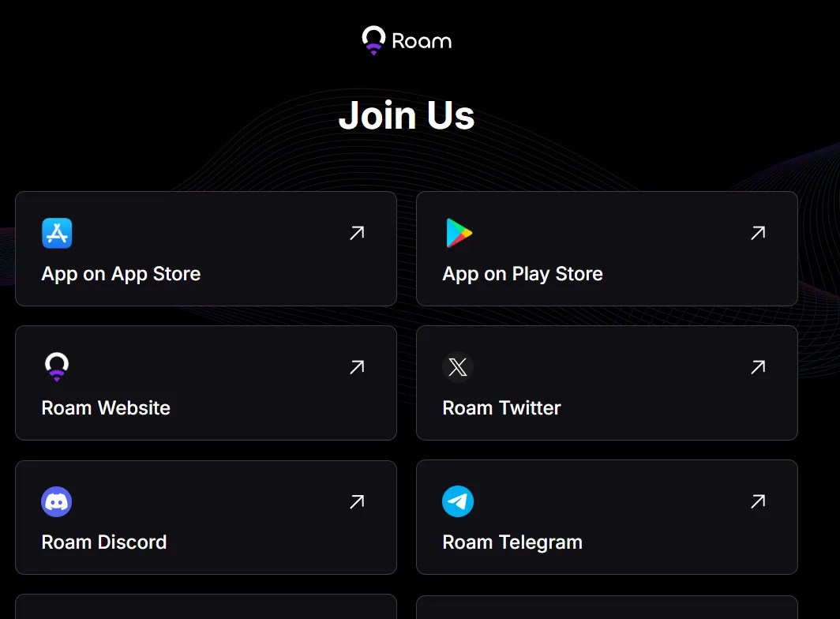Click arrow icon on App Store card
The width and height of the screenshot is (840, 619).
tap(357, 233)
